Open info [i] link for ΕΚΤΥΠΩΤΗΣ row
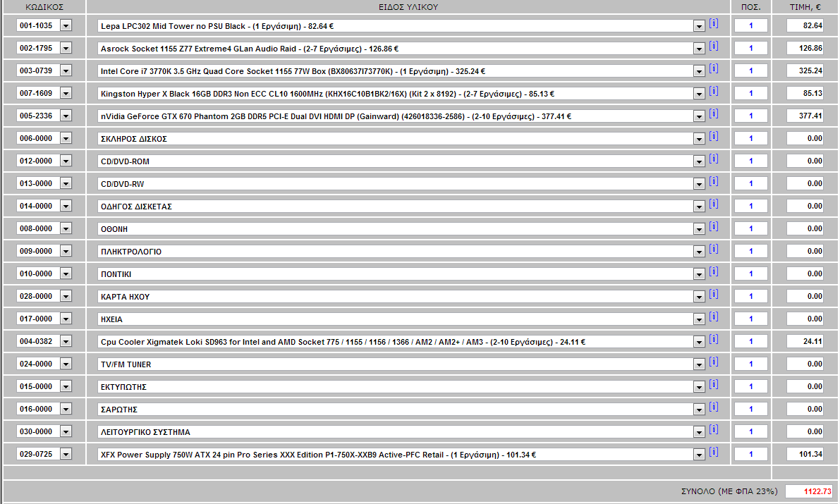Image resolution: width=840 pixels, height=504 pixels. pos(714,384)
